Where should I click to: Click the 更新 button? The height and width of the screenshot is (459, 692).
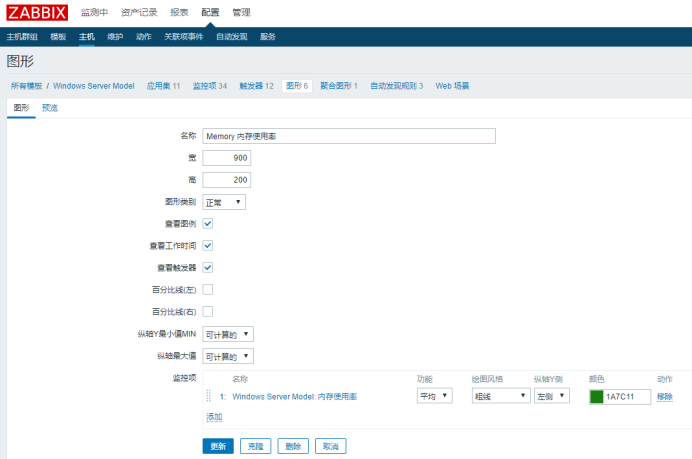tap(218, 446)
